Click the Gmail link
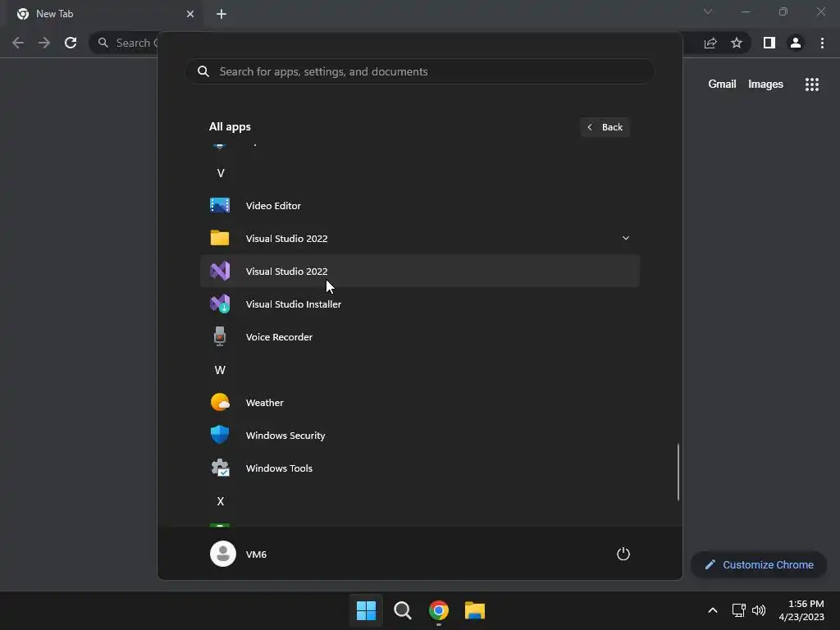Screen dimensions: 840x630 (722, 84)
